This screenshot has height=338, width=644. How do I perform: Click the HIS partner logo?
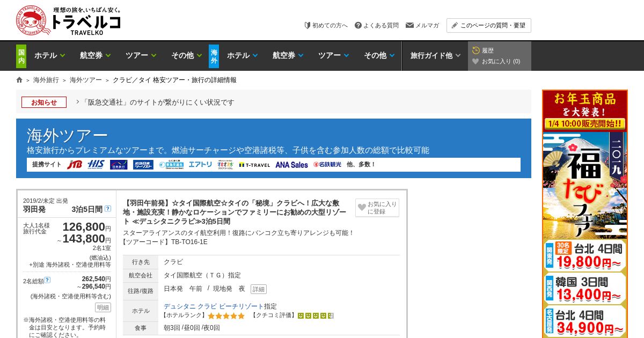tap(96, 165)
